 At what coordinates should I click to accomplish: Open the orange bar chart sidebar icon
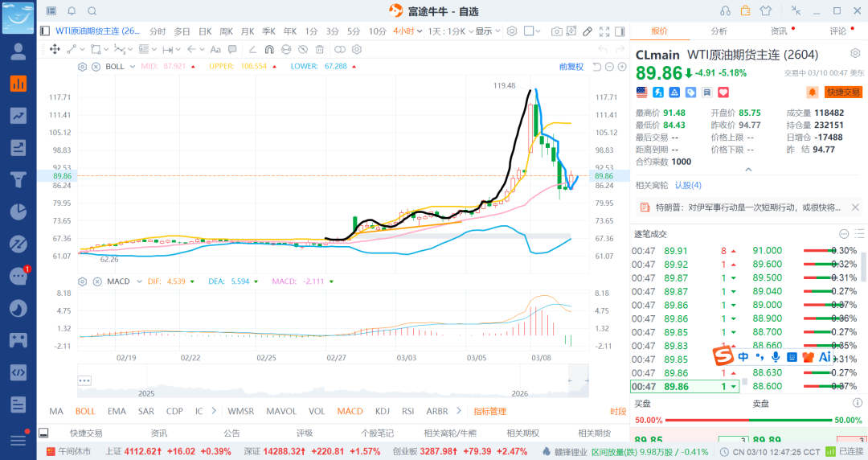click(x=18, y=84)
